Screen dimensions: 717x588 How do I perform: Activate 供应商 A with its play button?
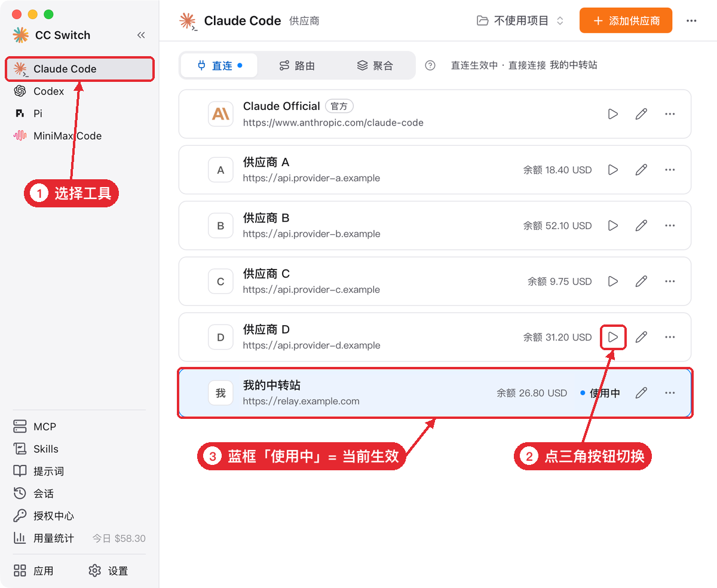coord(613,170)
